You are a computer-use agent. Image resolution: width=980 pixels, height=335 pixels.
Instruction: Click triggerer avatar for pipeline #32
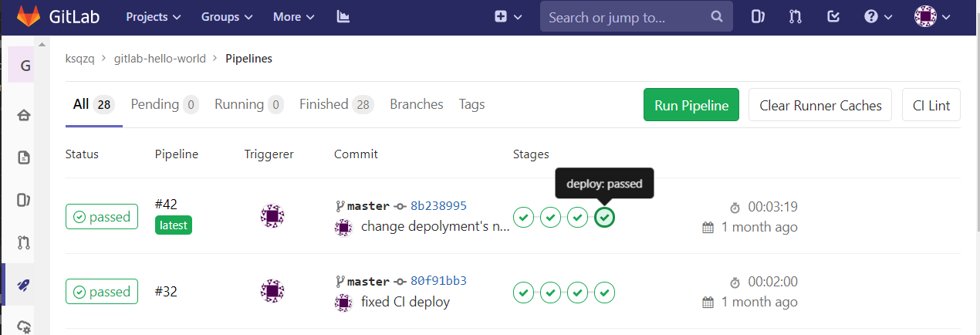tap(272, 291)
